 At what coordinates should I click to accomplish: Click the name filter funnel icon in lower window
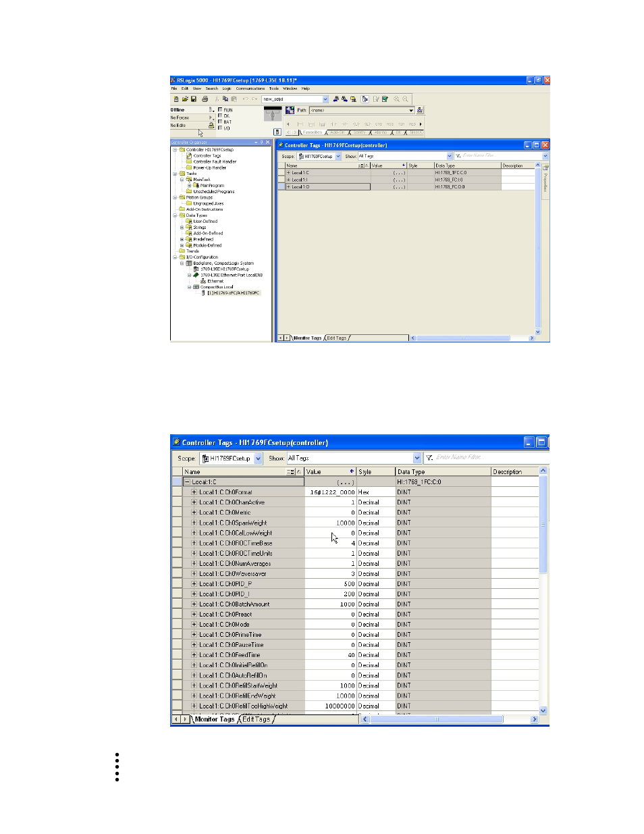point(429,458)
